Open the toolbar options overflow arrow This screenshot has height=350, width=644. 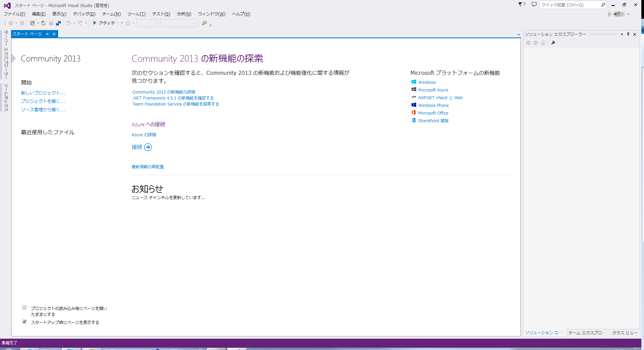tap(210, 25)
